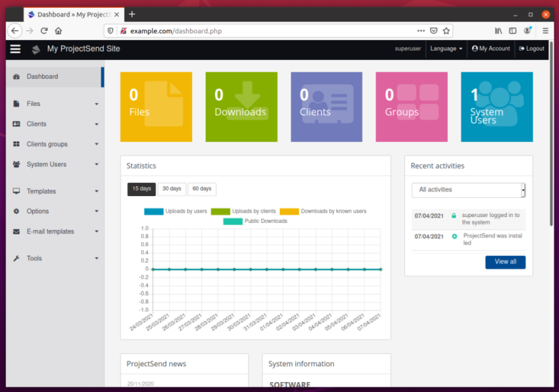Click the Files document icon in sidebar
The image size is (559, 392).
pos(16,104)
